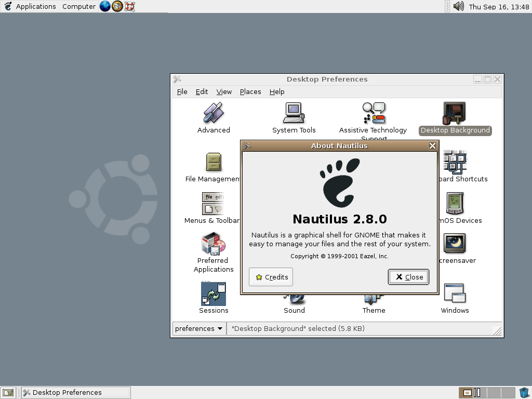Screen dimensions: 532x399
Task: Minimize the Desktop Preferences window
Action: tap(478, 79)
